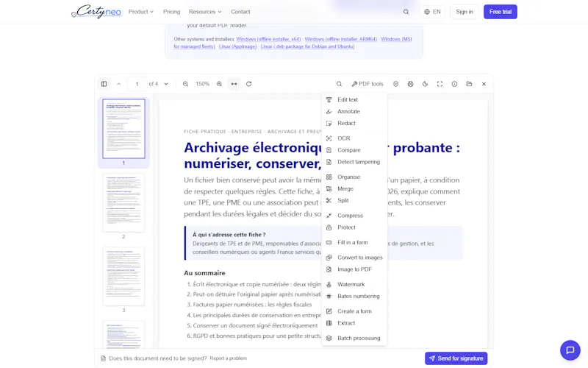Image resolution: width=588 pixels, height=368 pixels.
Task: Select Compare in the tools menu
Action: tap(354, 150)
